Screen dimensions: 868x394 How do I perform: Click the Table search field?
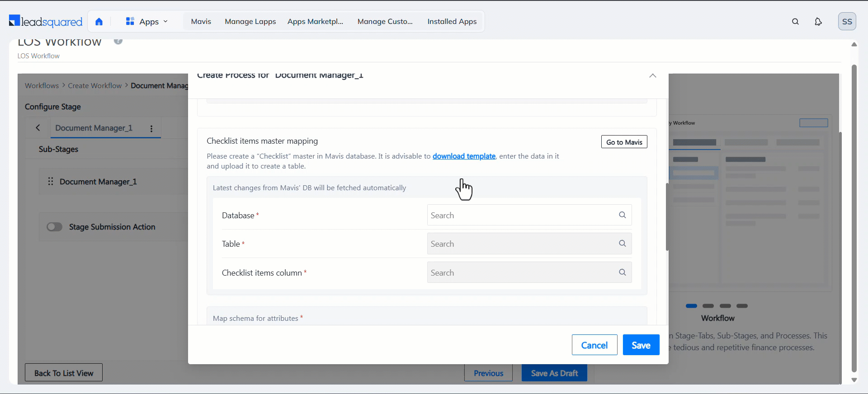tap(529, 244)
